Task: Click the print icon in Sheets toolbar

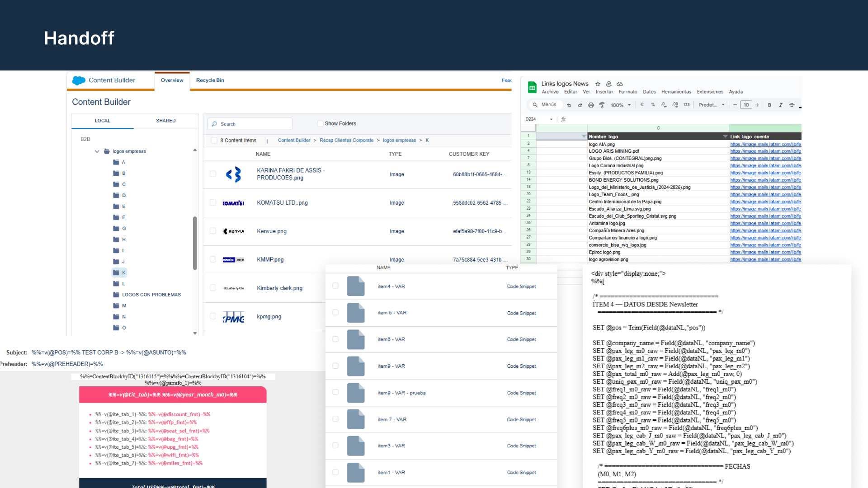Action: coord(591,105)
